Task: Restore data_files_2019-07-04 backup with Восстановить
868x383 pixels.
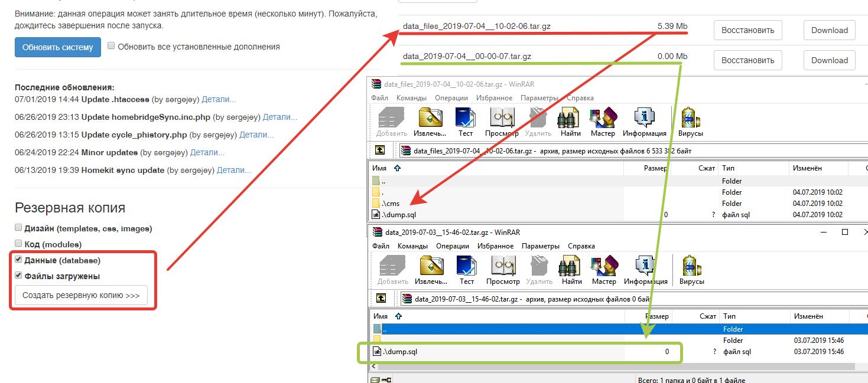Action: click(x=747, y=30)
